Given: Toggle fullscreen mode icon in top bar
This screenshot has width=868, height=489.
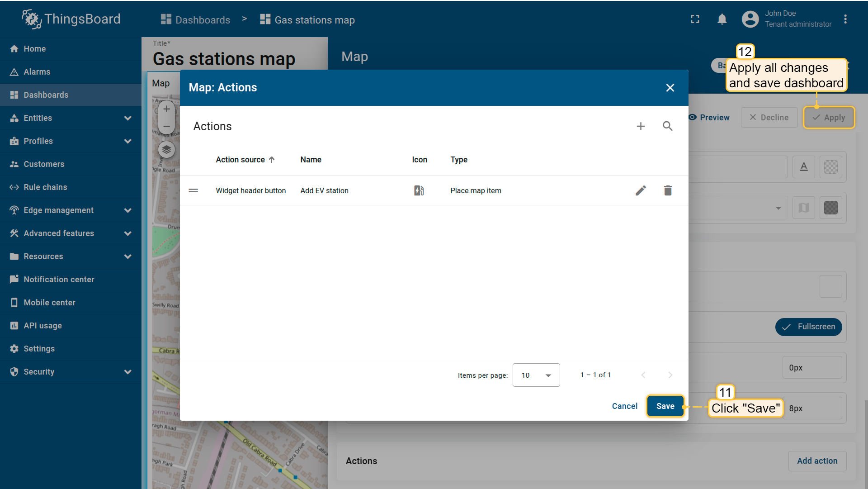Looking at the screenshot, I should [x=695, y=19].
